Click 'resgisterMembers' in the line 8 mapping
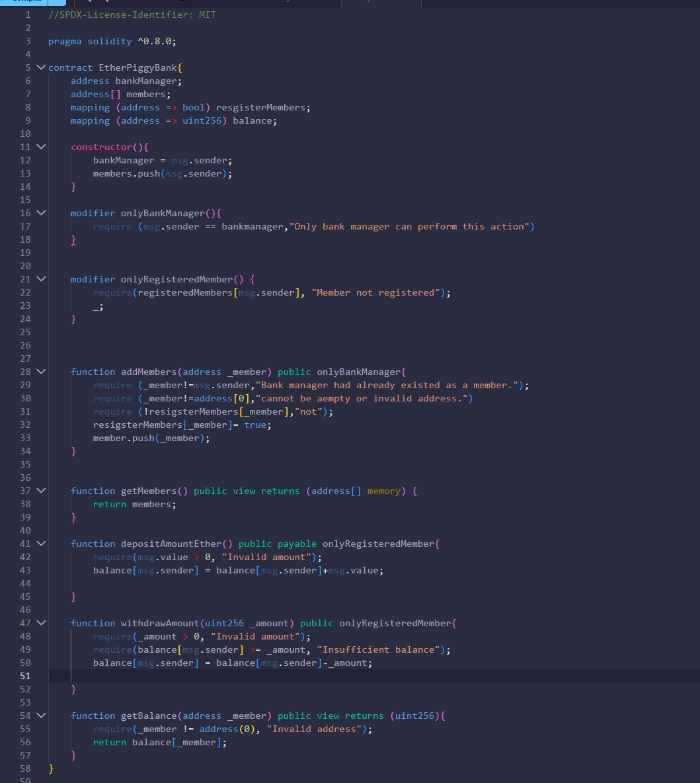 (260, 107)
